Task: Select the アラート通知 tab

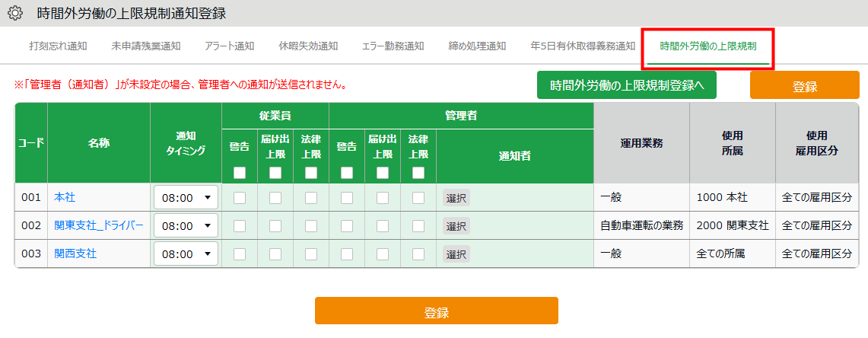Action: (229, 46)
